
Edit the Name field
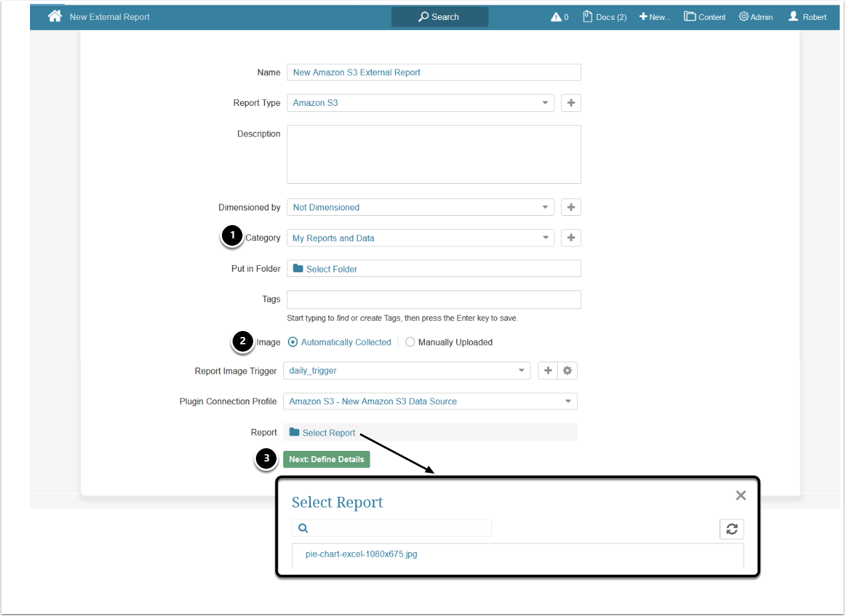434,72
